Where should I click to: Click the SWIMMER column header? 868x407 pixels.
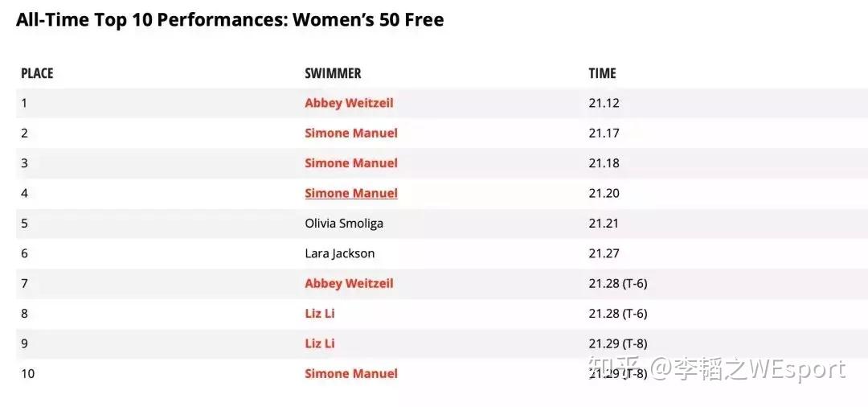(333, 73)
